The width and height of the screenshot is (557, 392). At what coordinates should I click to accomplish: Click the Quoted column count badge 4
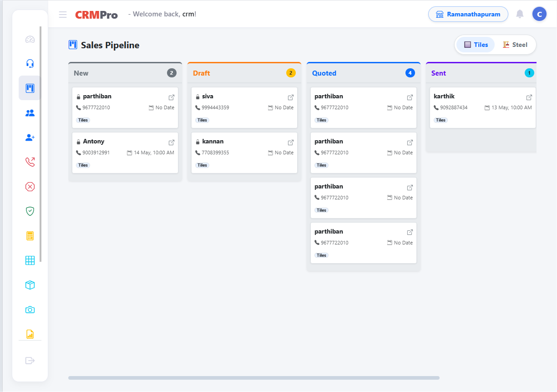410,73
